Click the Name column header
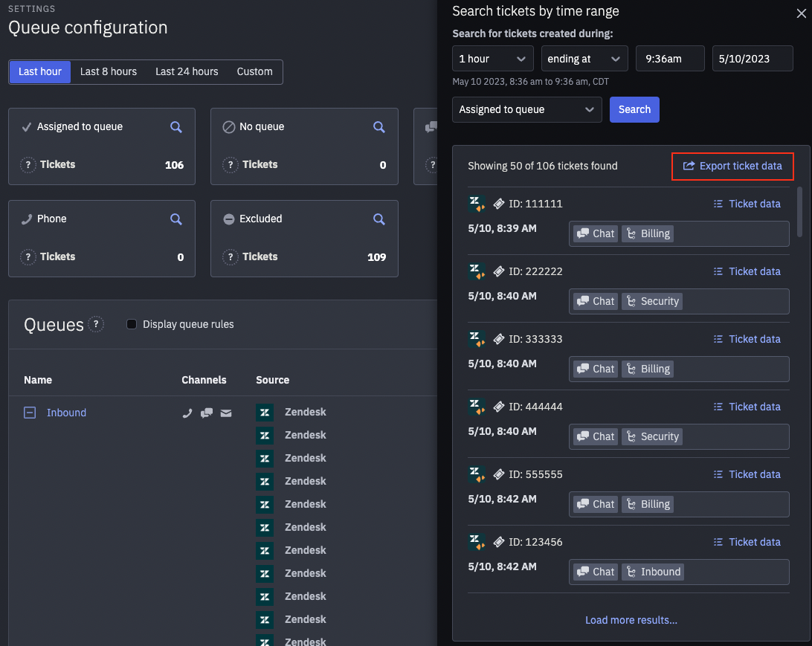Viewport: 812px width, 646px height. pyautogui.click(x=38, y=380)
